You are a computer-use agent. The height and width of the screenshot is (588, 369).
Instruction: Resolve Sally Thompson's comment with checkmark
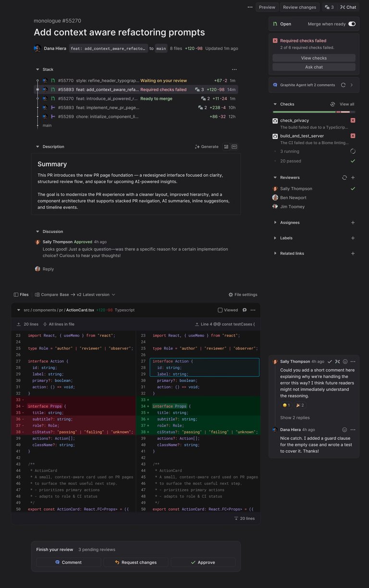point(330,362)
